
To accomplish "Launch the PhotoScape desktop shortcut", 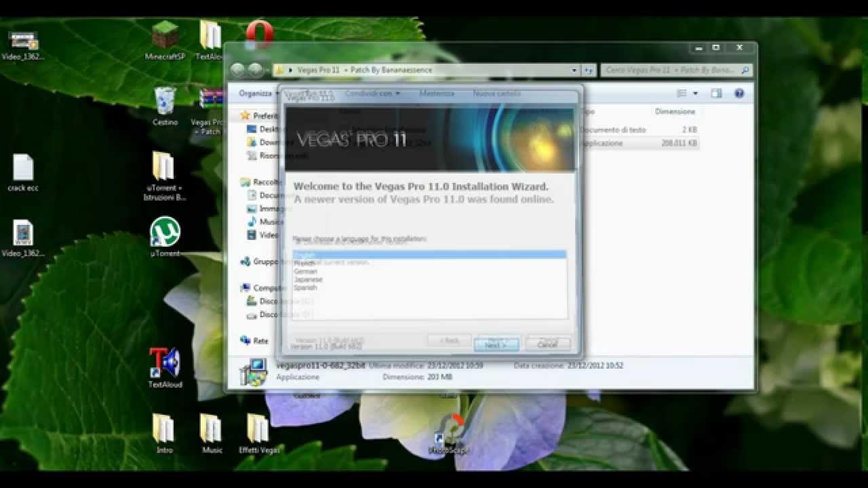I will click(448, 434).
